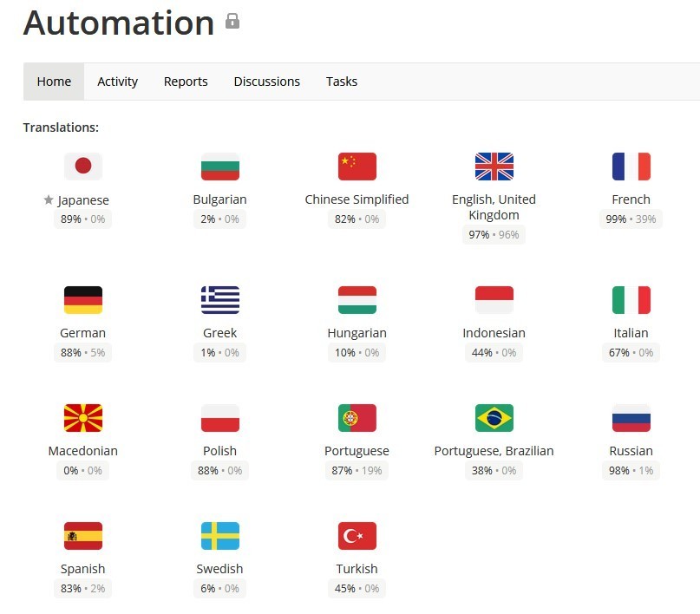Click the Japan flag icon
The width and height of the screenshot is (700, 614).
click(83, 167)
